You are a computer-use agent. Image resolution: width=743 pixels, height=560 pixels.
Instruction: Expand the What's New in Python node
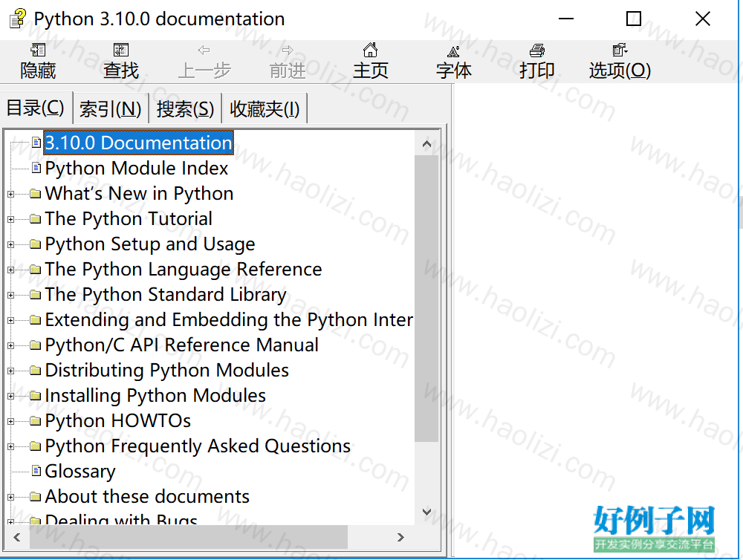coord(11,195)
